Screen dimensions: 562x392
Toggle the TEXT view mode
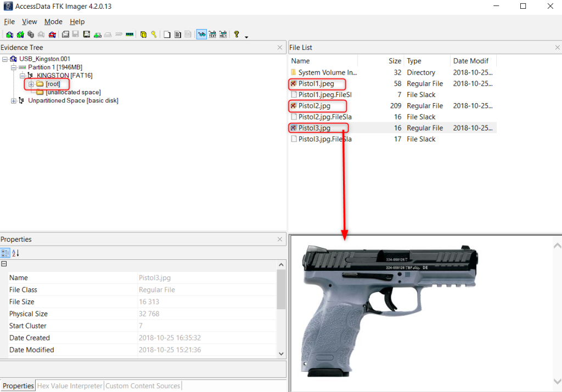coord(212,35)
